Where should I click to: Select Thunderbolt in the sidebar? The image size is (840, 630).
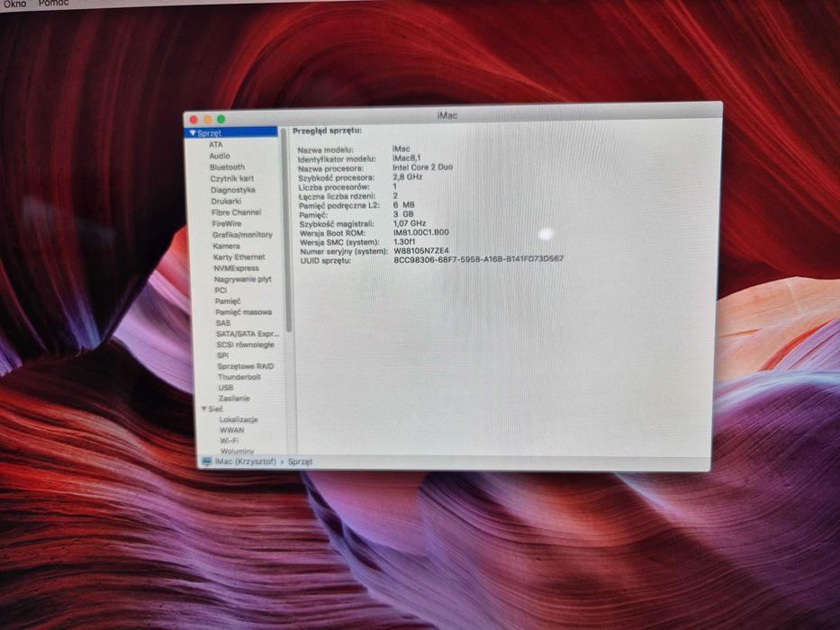(x=239, y=377)
